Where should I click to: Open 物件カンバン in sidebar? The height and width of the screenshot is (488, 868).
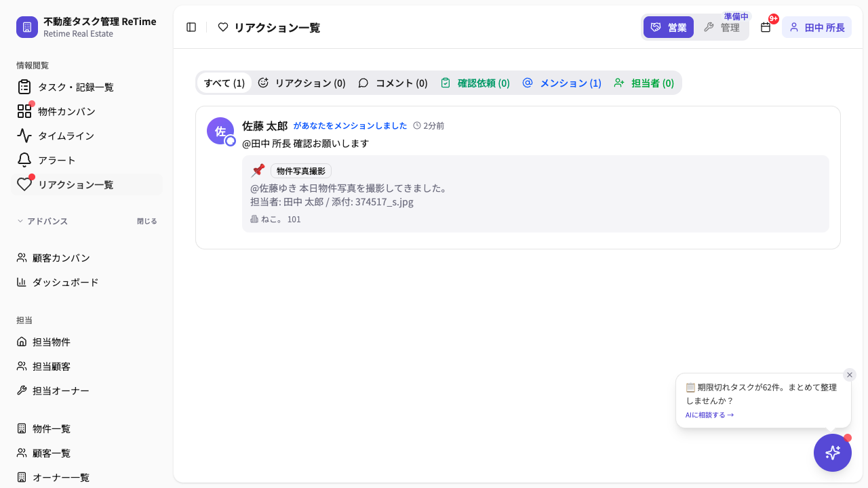coord(87,111)
